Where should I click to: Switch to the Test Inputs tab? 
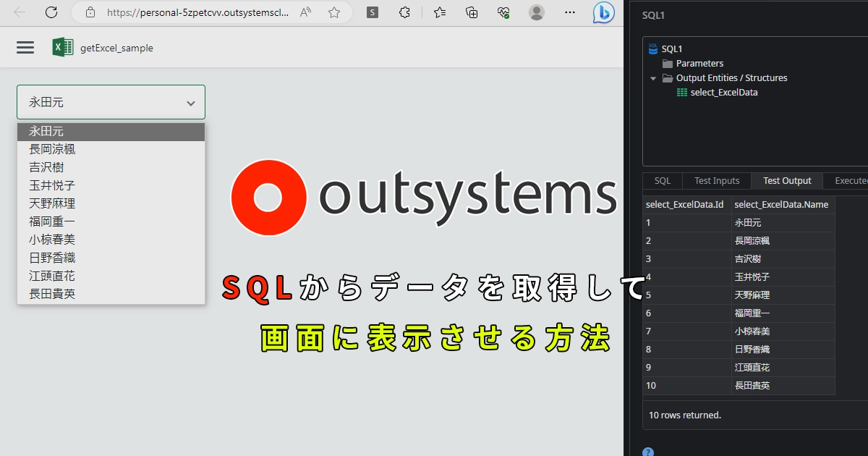pos(717,181)
